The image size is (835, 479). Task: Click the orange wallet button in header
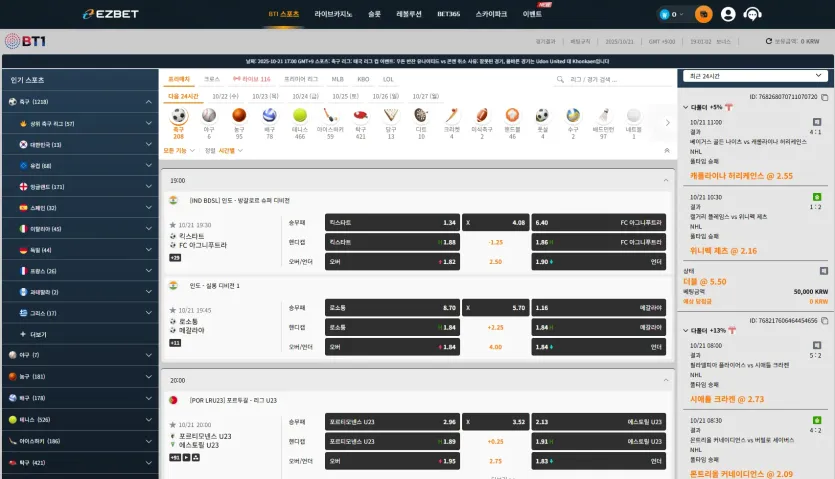coord(703,14)
